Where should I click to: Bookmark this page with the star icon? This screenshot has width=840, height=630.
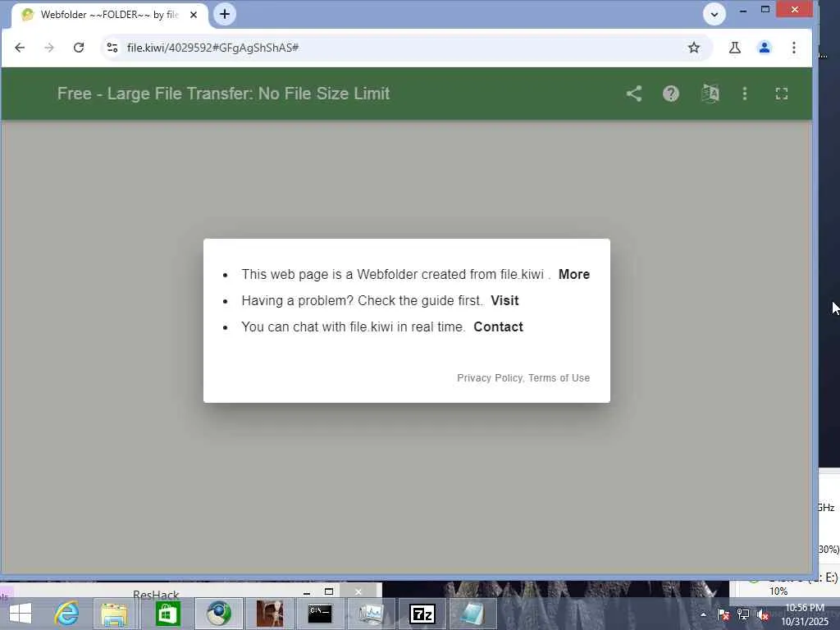[x=694, y=48]
